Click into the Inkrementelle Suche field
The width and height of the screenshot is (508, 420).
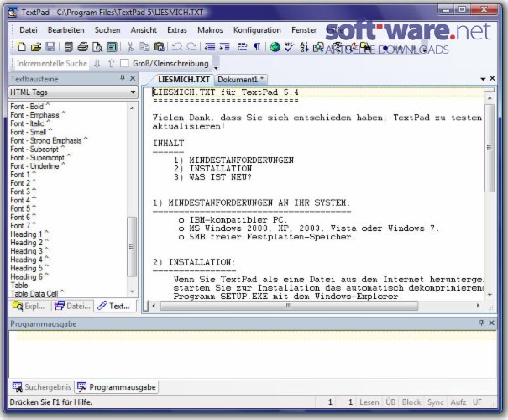pyautogui.click(x=52, y=63)
